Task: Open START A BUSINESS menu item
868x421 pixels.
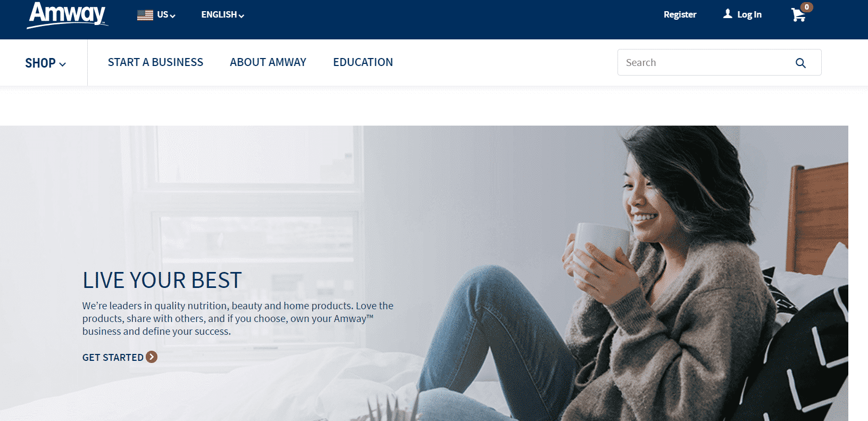Action: (x=155, y=62)
